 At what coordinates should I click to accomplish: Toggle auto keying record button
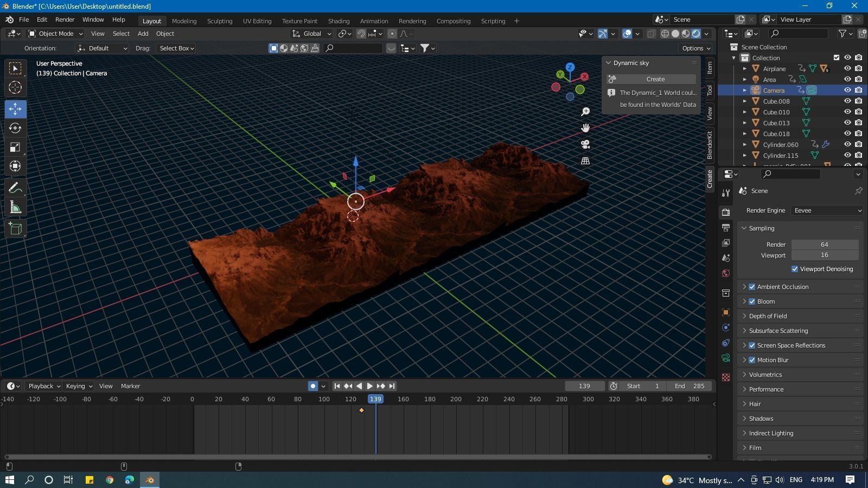[x=313, y=386]
